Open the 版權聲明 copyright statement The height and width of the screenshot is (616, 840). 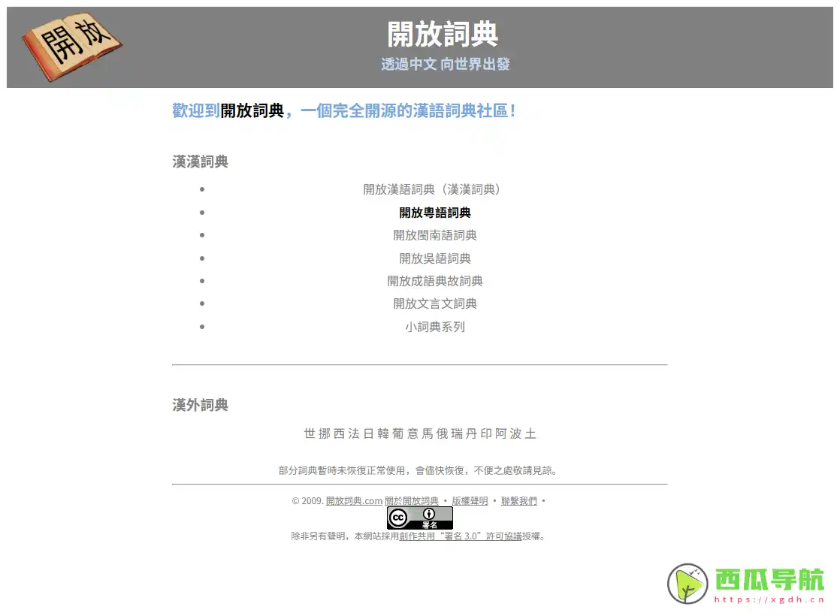471,501
